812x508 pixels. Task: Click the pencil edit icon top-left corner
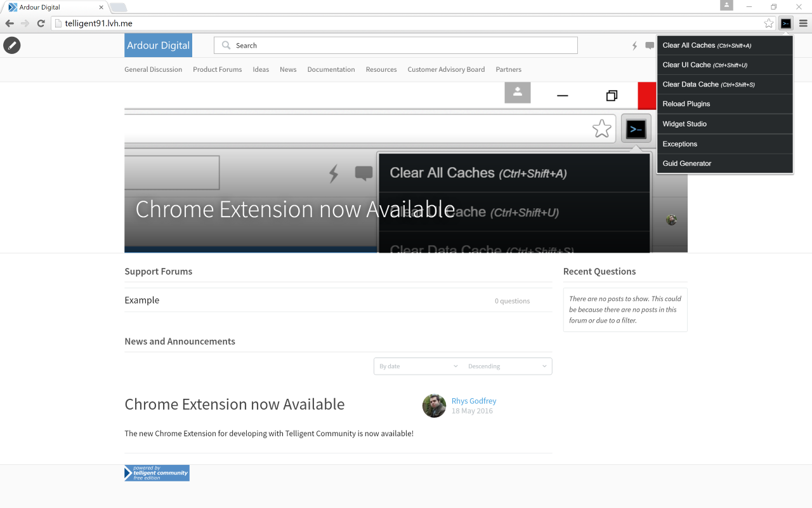(11, 45)
